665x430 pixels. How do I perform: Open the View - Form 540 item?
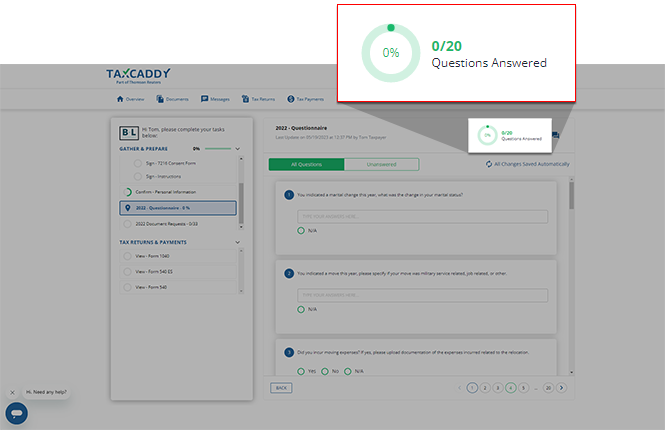(178, 287)
